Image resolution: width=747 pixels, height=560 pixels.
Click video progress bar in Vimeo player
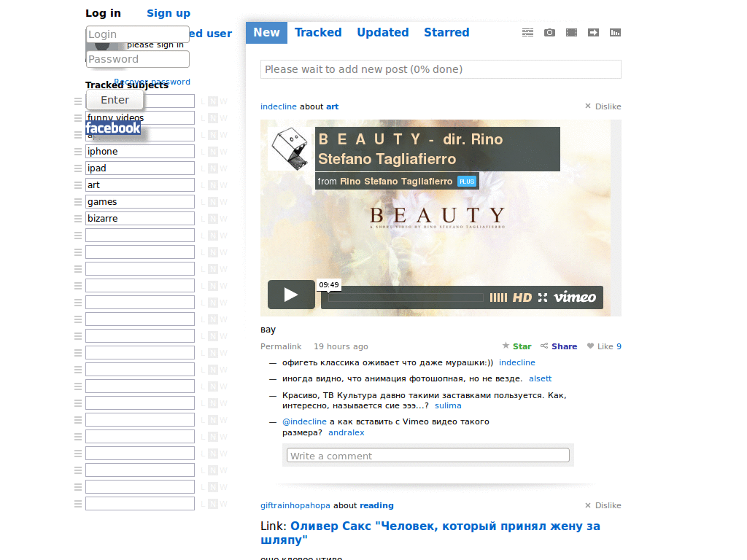[x=406, y=297]
